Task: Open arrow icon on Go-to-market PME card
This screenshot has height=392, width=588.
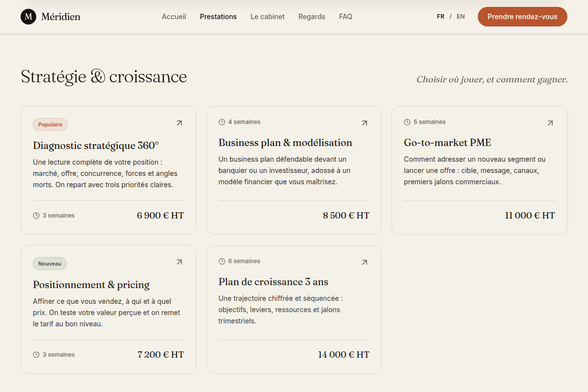Action: [550, 123]
